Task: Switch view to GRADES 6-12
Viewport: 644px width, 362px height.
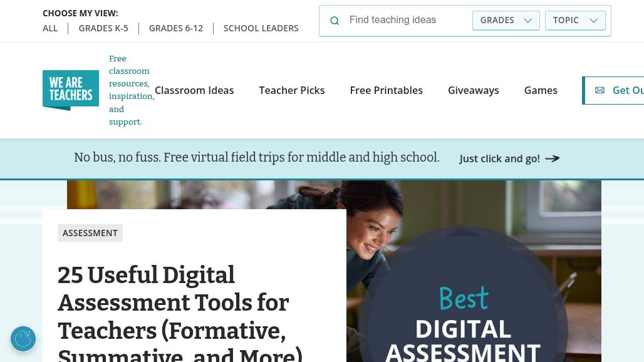Action: [x=176, y=28]
